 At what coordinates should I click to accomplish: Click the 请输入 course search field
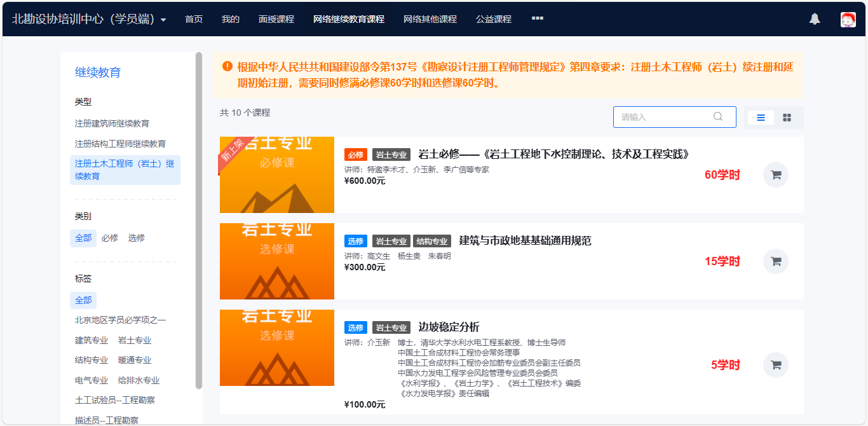[674, 117]
